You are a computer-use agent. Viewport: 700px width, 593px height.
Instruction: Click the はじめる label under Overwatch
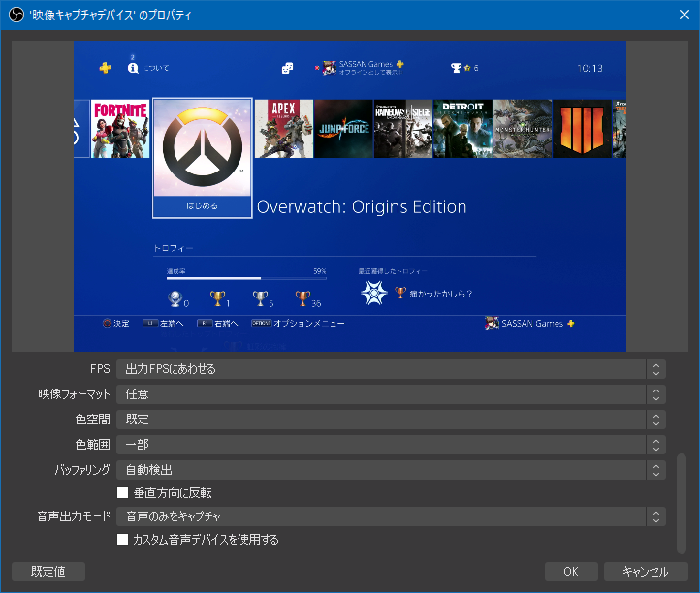click(203, 205)
